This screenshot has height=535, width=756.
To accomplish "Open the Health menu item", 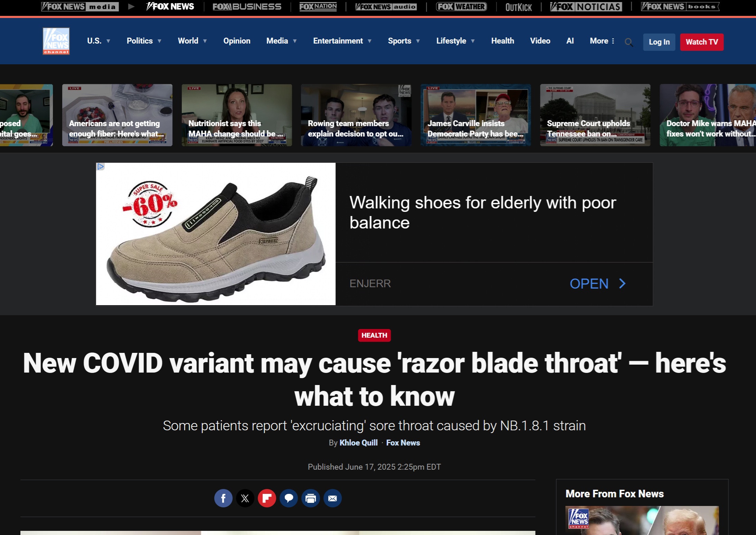I will [x=503, y=41].
